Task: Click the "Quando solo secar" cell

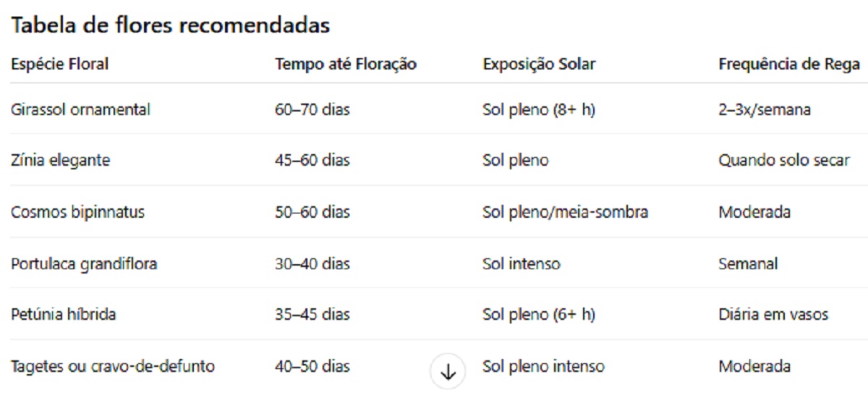Action: [x=783, y=161]
